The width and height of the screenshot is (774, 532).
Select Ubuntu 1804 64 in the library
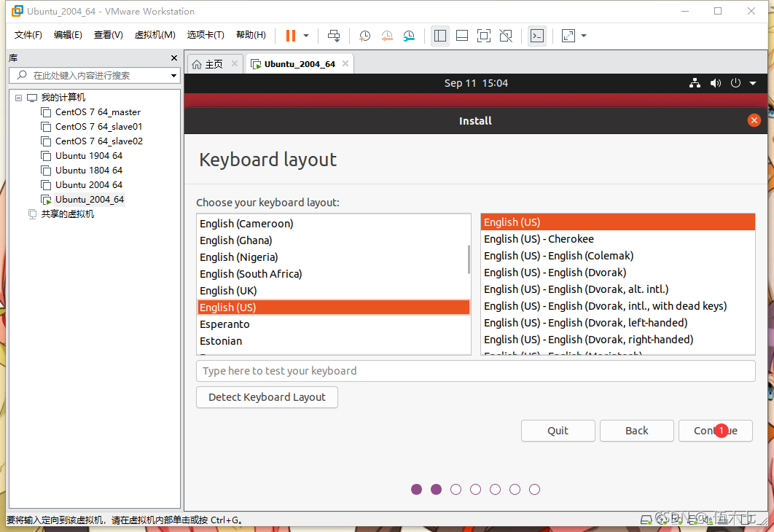[89, 171]
